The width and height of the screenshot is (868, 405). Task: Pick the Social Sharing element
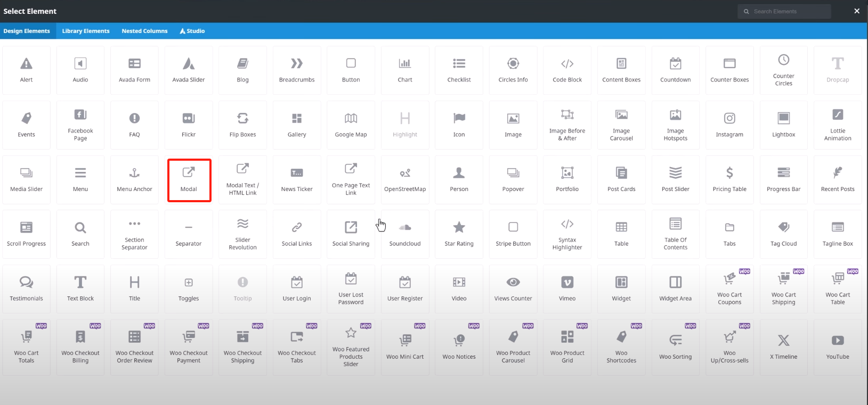coord(351,234)
